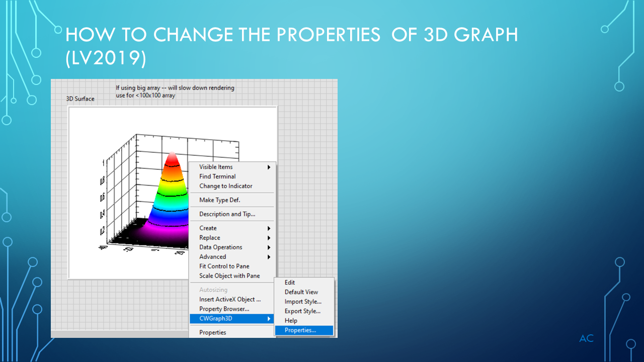The image size is (644, 362).
Task: Open the Property Browser
Action: click(224, 309)
